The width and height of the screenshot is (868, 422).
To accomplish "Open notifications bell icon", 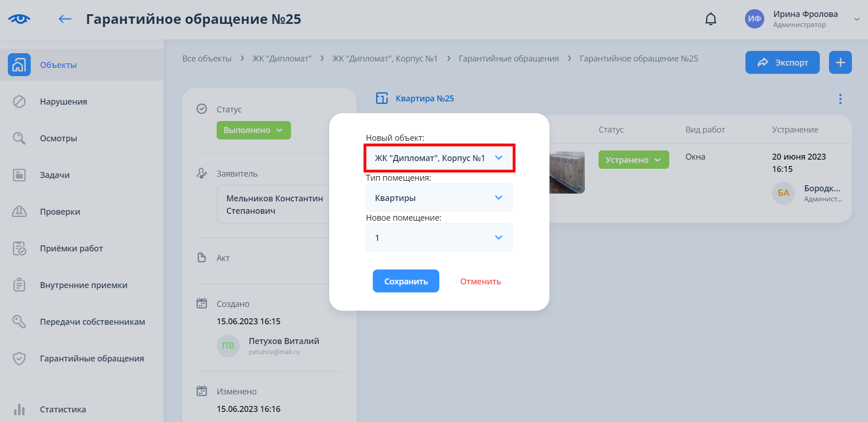I will [x=711, y=19].
